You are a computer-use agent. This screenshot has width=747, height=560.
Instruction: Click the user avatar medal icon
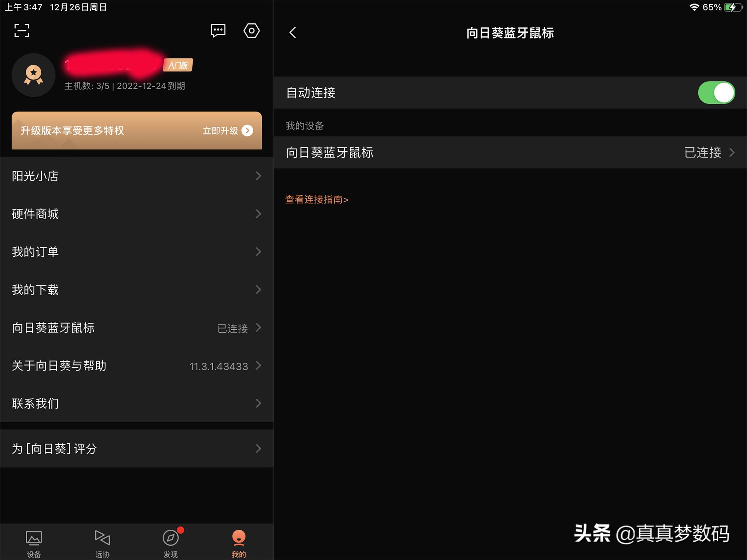(x=33, y=75)
